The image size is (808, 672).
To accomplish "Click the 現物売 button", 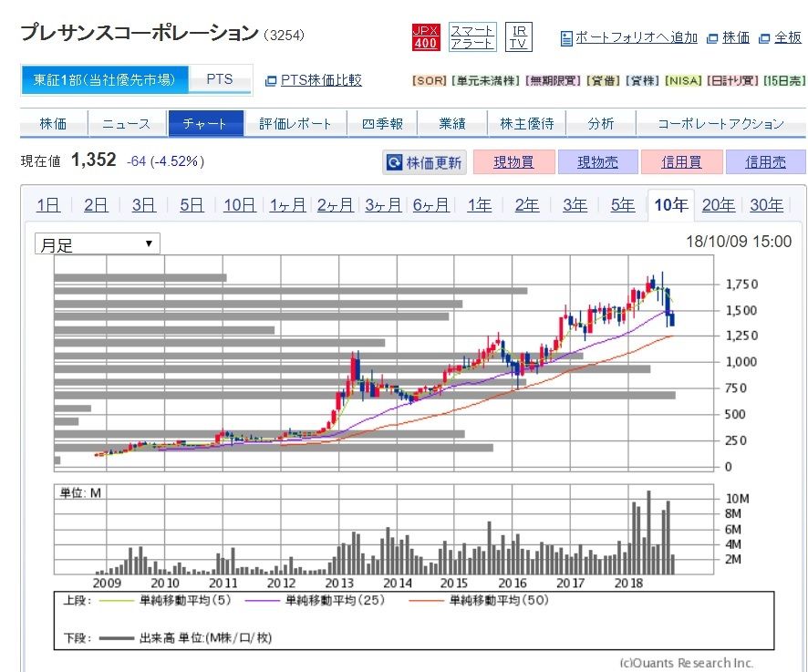I will tap(597, 162).
